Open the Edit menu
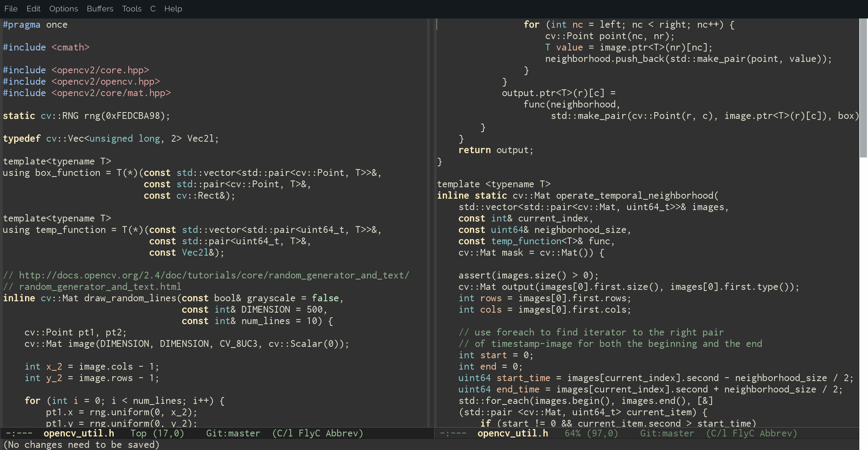Image resolution: width=868 pixels, height=450 pixels. [x=33, y=9]
